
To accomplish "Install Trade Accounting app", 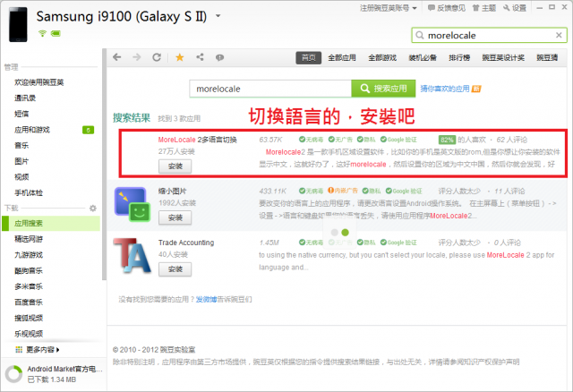I will (x=175, y=269).
